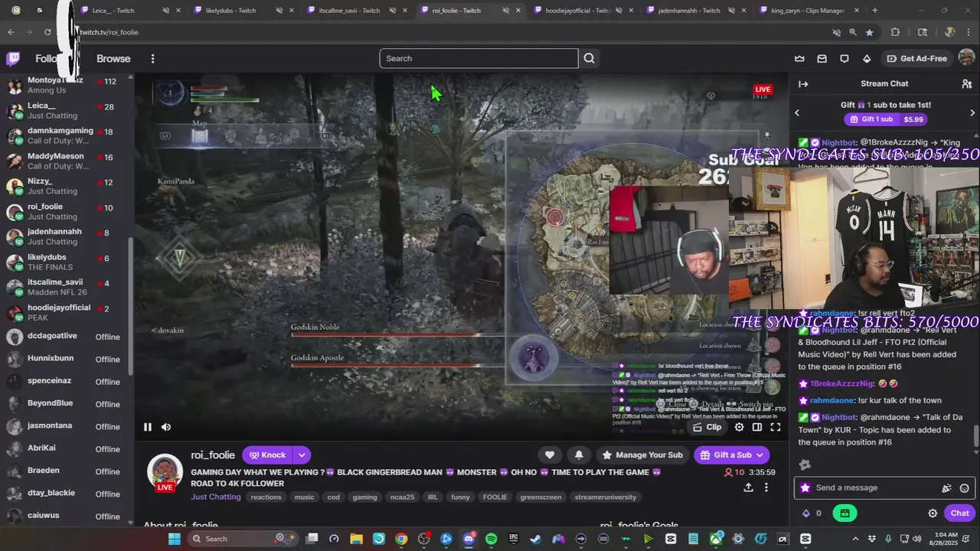The width and height of the screenshot is (980, 551).
Task: Click the Knock reaction button
Action: tap(267, 455)
